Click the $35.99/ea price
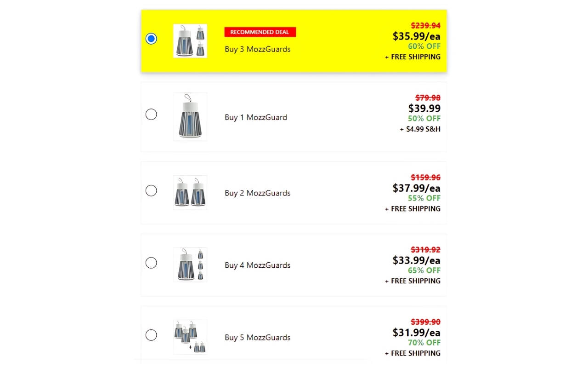The height and width of the screenshot is (368, 588). [x=416, y=36]
